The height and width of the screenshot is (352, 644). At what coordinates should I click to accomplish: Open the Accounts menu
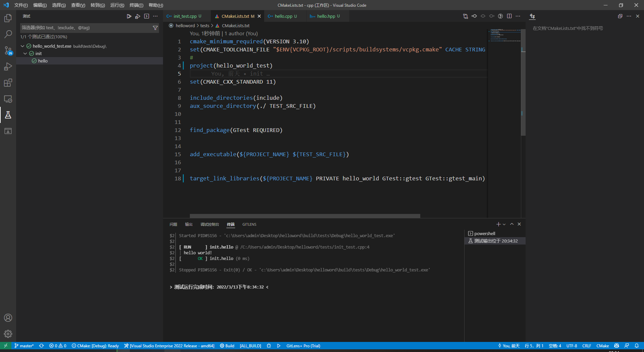tap(8, 318)
